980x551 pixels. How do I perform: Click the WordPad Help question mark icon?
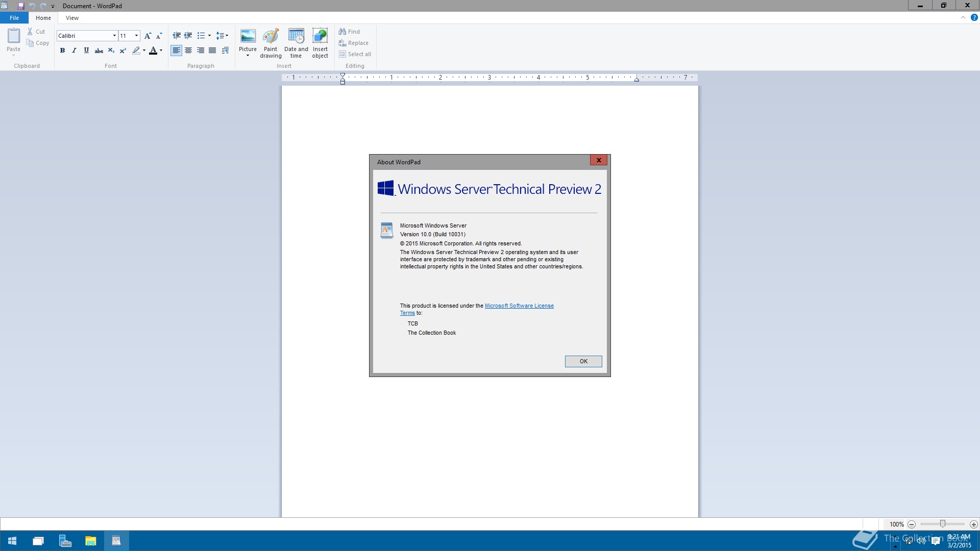point(974,17)
